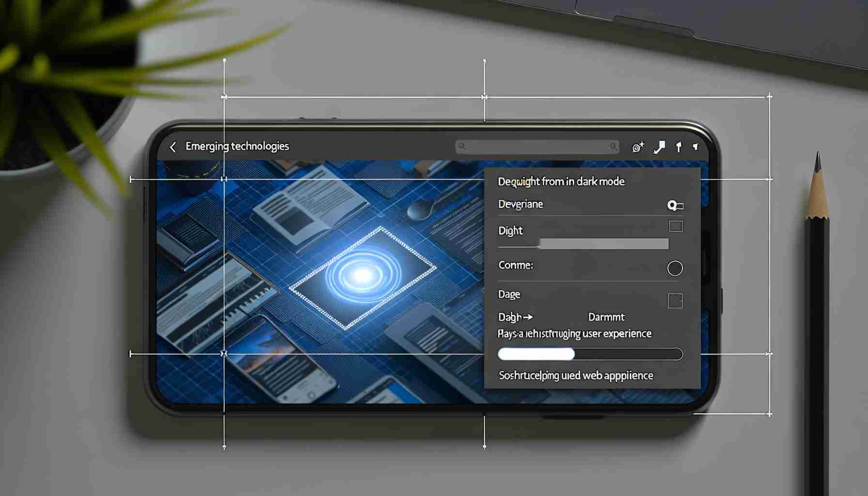Expand the Dagh arrow option
Viewport: 868px width, 496px height.
pyautogui.click(x=515, y=317)
